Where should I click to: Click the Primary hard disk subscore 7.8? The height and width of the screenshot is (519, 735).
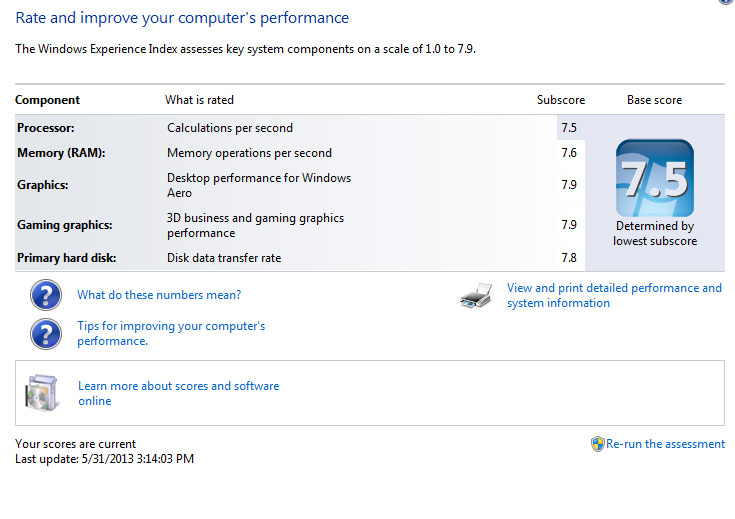click(569, 258)
